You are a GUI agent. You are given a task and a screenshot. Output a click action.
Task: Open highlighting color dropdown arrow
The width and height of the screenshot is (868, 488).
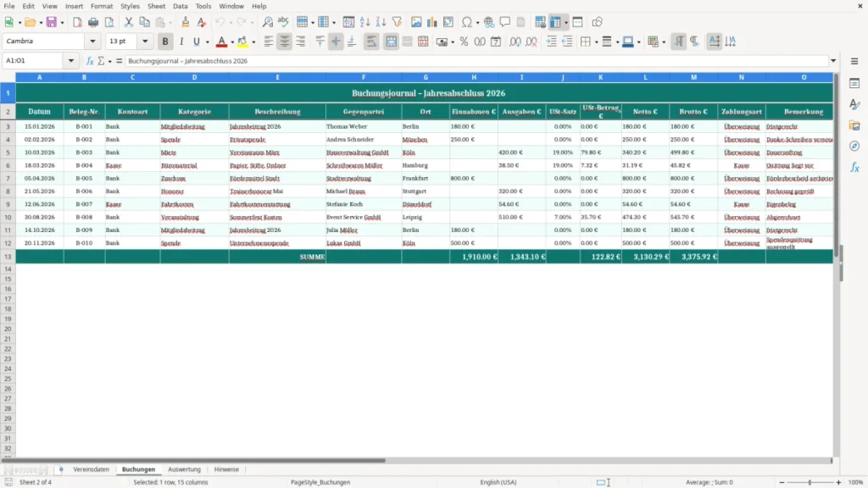click(253, 42)
